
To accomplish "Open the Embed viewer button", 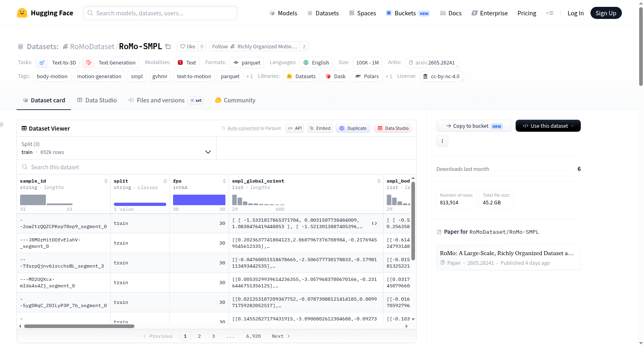I will click(320, 128).
